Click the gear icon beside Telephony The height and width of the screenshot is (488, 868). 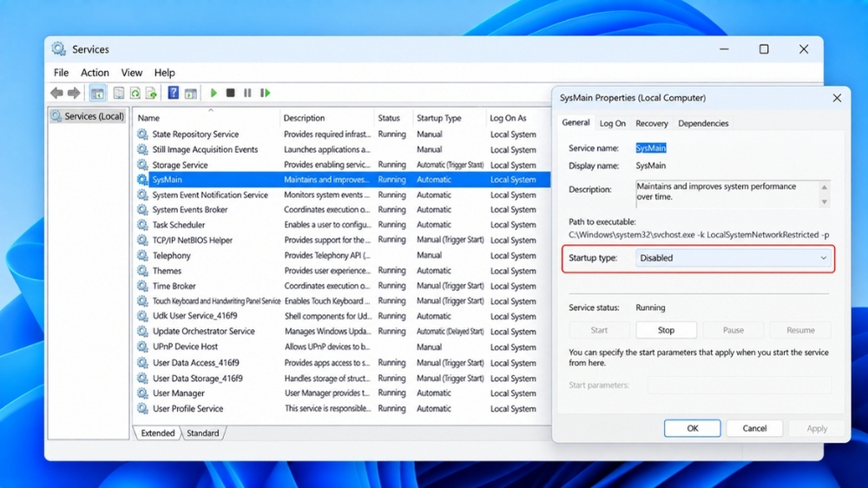pyautogui.click(x=143, y=255)
